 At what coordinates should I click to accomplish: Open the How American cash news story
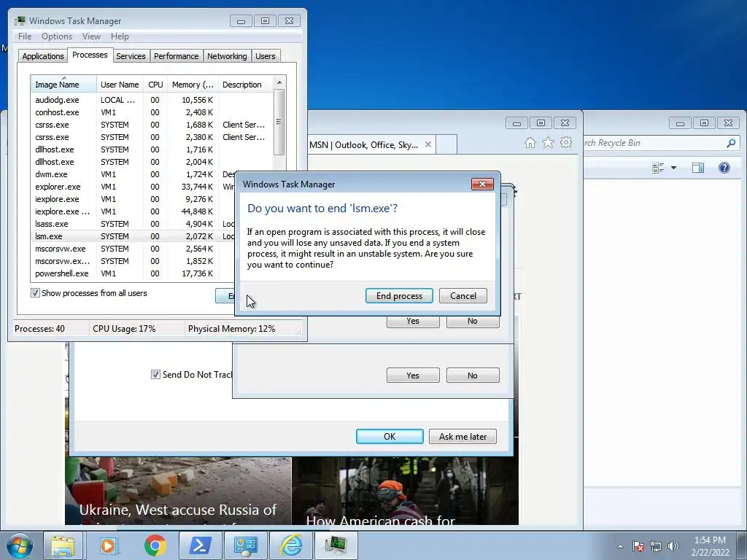(x=381, y=519)
